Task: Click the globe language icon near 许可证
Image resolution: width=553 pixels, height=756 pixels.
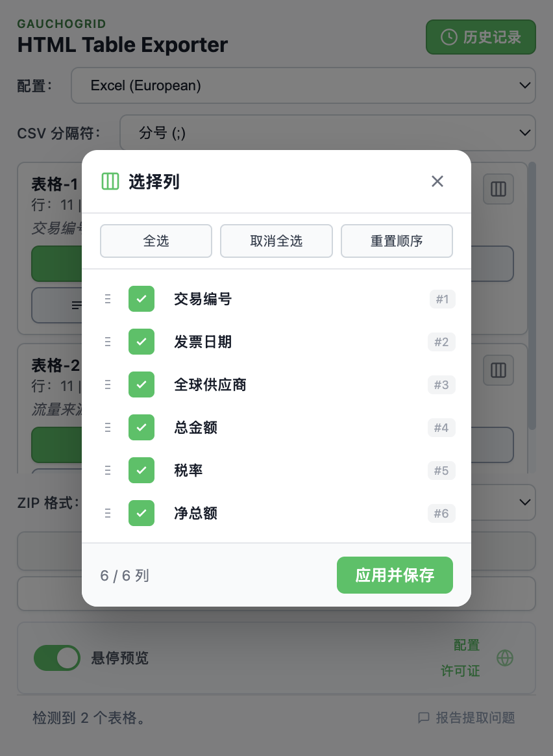Action: click(x=505, y=658)
